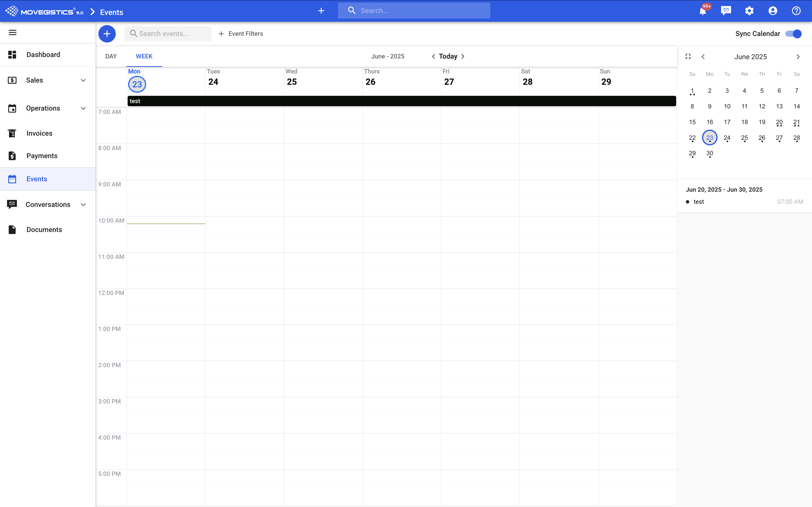Go to next month in mini calendar
The height and width of the screenshot is (507, 812).
pyautogui.click(x=798, y=57)
